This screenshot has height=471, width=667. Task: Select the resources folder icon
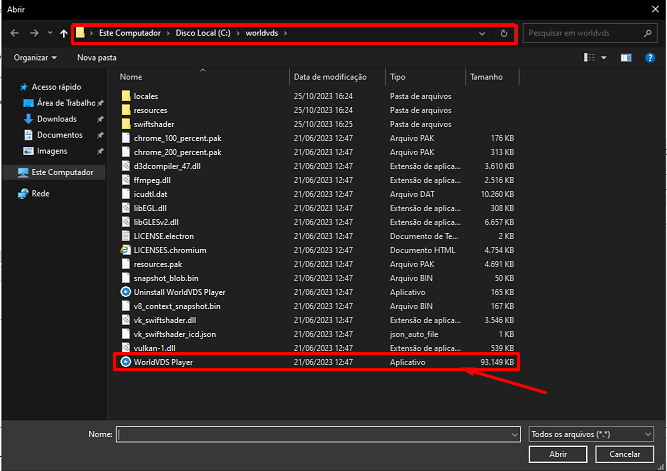click(126, 110)
